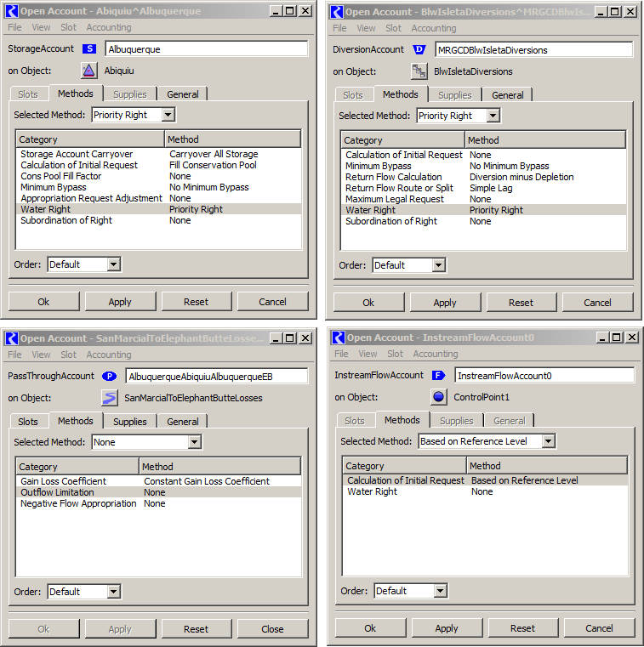This screenshot has height=647, width=644.
Task: Select Negative Flow Appropriation row
Action: [x=159, y=503]
